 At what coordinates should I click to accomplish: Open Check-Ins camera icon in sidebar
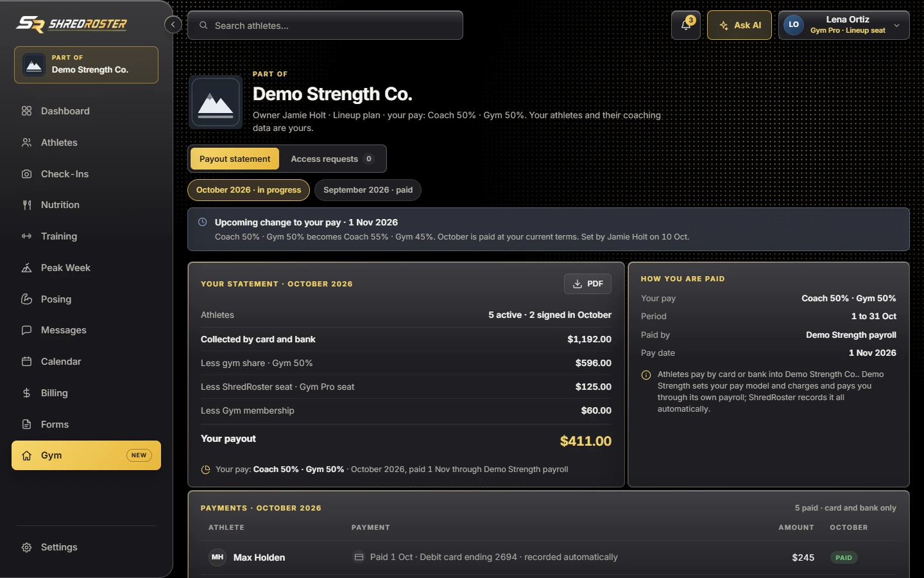[x=26, y=174]
